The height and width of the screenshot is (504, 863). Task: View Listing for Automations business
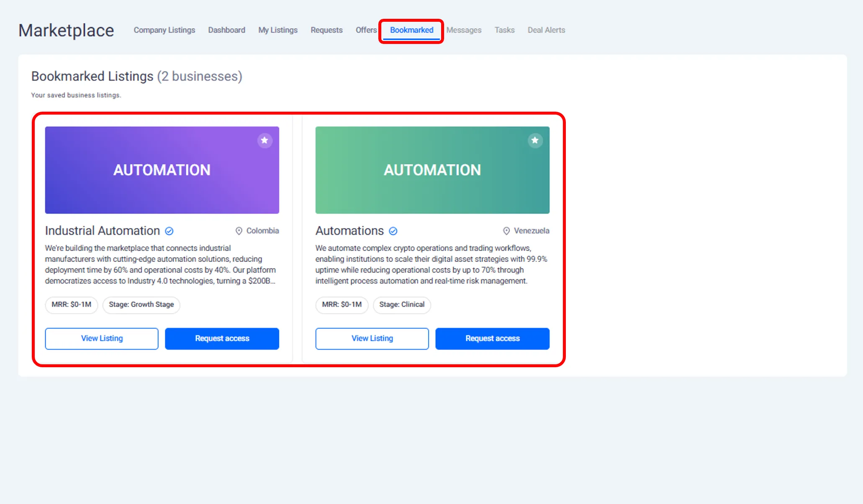pos(372,338)
